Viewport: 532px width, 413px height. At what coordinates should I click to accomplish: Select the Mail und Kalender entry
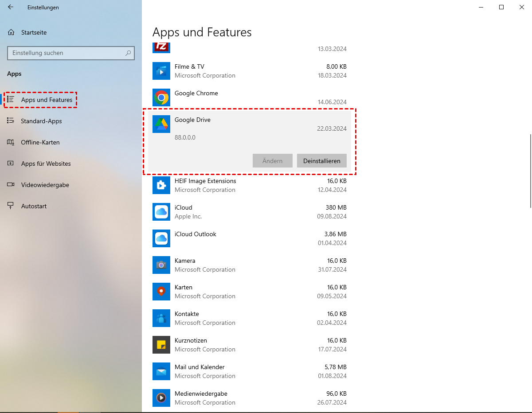click(x=199, y=367)
